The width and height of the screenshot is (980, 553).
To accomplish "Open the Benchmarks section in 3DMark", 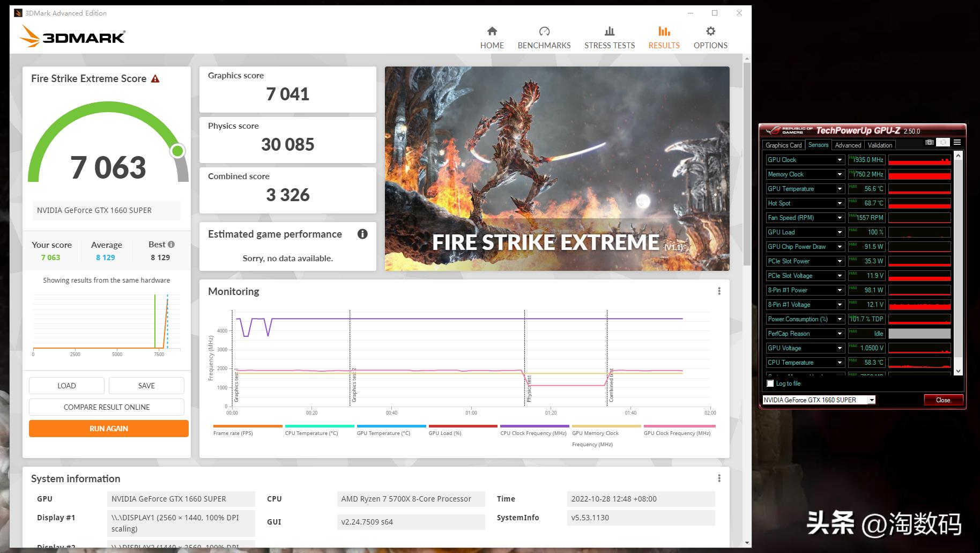I will tap(544, 36).
